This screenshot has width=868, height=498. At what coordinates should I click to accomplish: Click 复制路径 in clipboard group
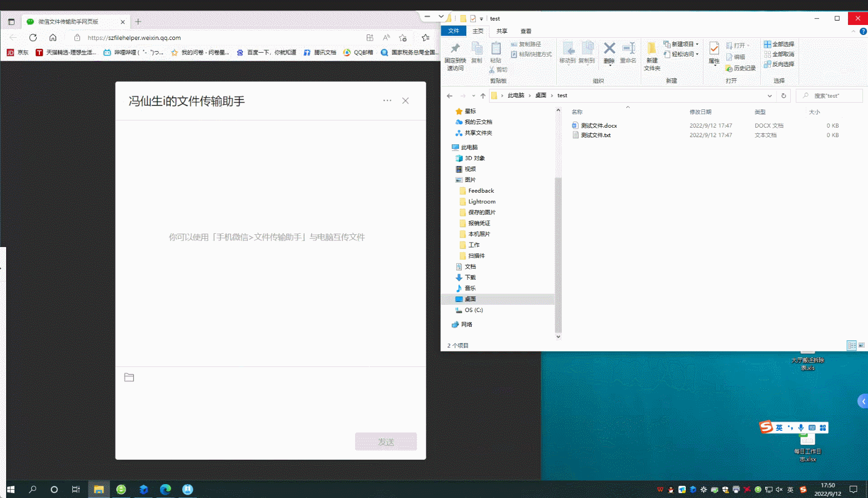(x=526, y=44)
